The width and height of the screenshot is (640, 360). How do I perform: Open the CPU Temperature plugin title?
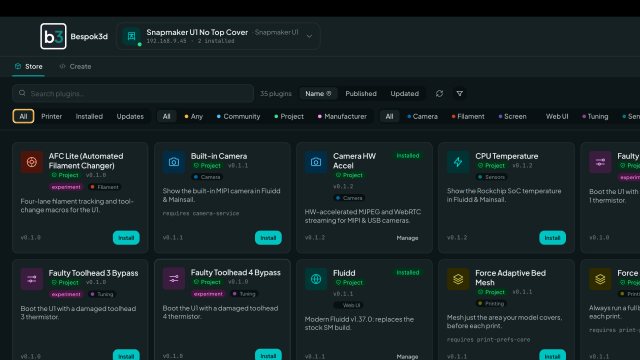(507, 156)
